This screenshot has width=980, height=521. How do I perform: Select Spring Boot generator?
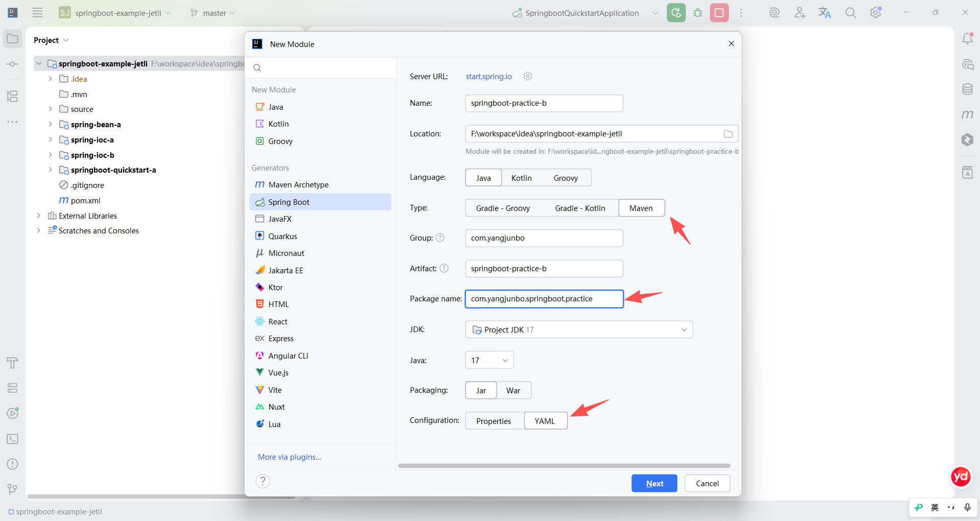(x=321, y=202)
